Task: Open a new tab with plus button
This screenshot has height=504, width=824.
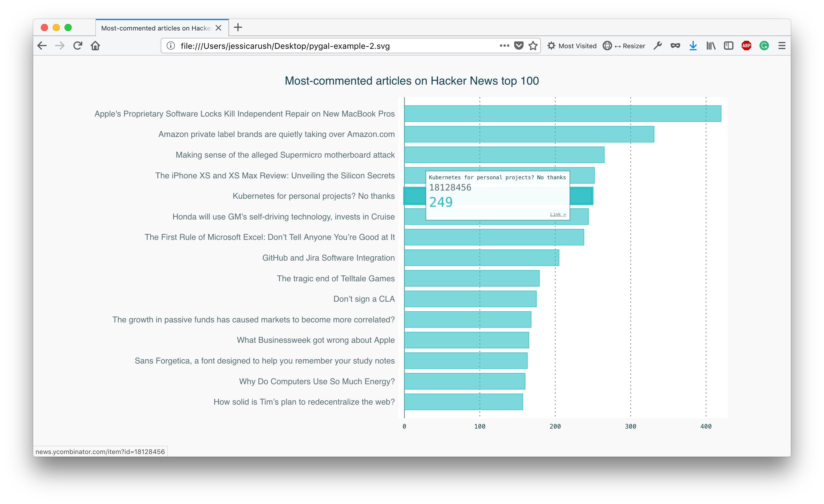Action: (x=238, y=28)
